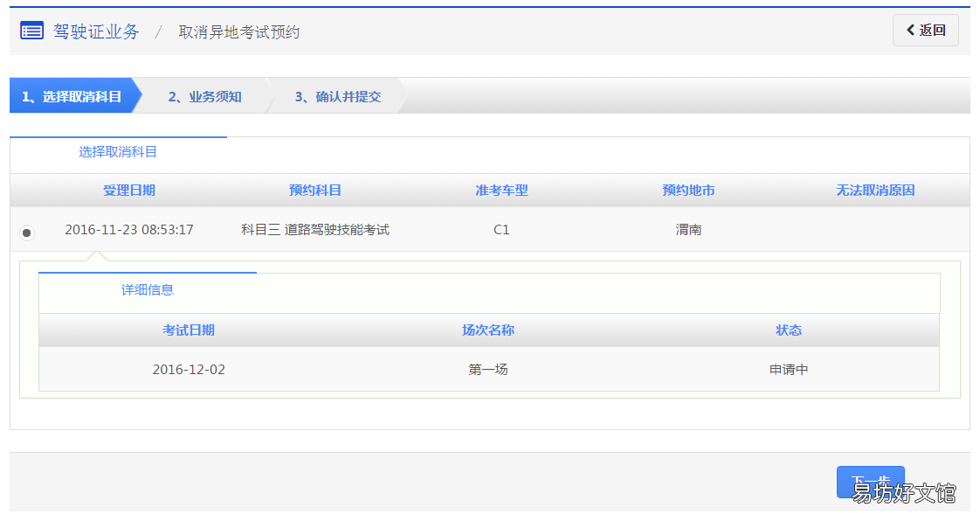Click the 下一步 next button
Viewport: 980px width, 521px height.
tap(871, 483)
